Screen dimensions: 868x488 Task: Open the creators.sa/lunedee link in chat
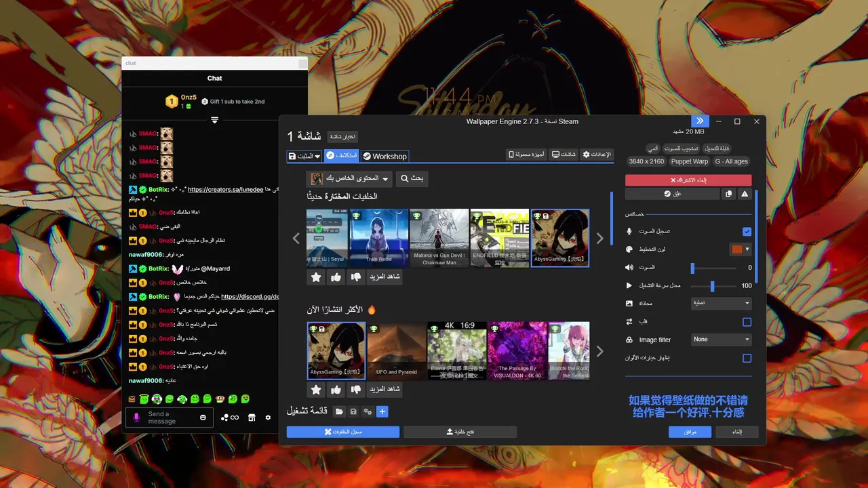coord(225,190)
